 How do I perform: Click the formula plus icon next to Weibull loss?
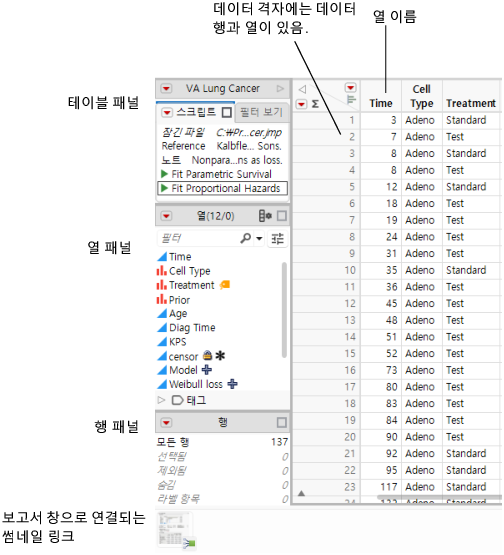(232, 384)
